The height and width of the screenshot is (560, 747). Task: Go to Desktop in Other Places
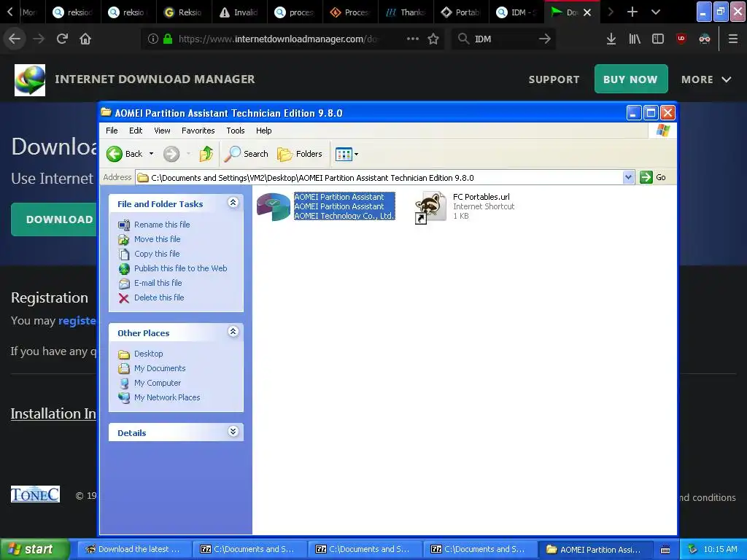click(148, 354)
